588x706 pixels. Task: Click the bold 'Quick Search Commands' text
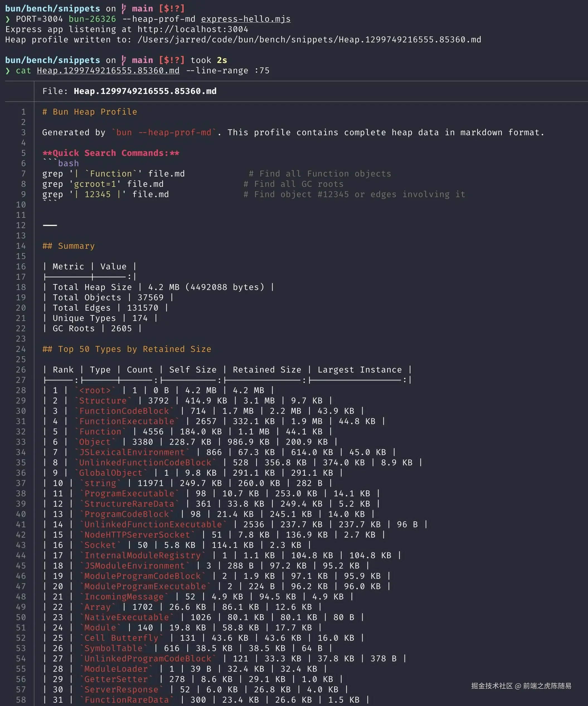pyautogui.click(x=111, y=153)
